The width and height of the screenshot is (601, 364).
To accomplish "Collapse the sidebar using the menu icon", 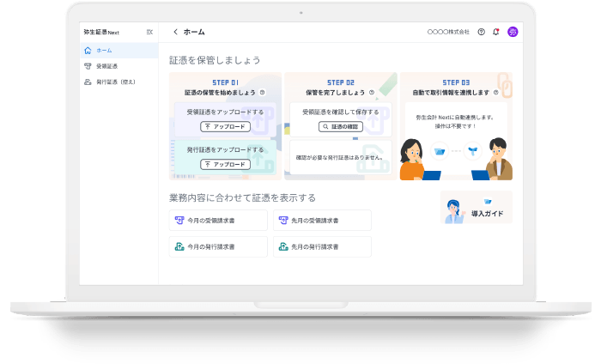I will tap(150, 32).
